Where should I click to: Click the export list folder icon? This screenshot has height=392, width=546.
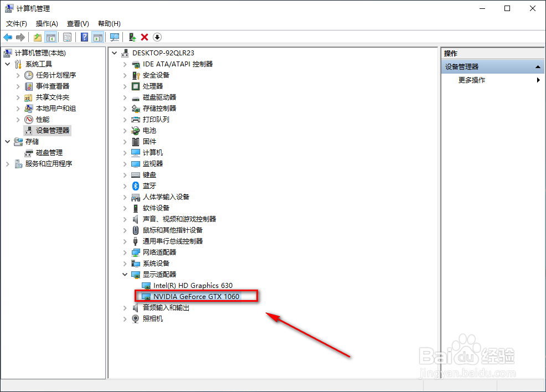click(37, 37)
